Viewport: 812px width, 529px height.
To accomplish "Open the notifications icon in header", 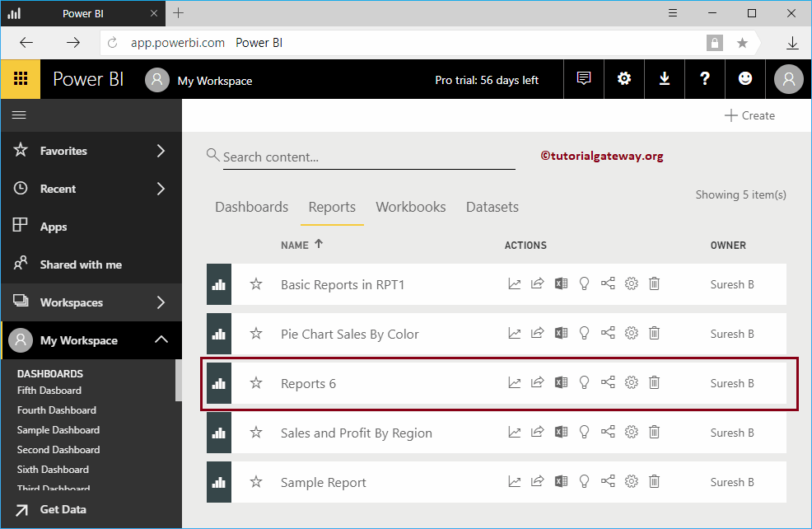I will (x=584, y=79).
